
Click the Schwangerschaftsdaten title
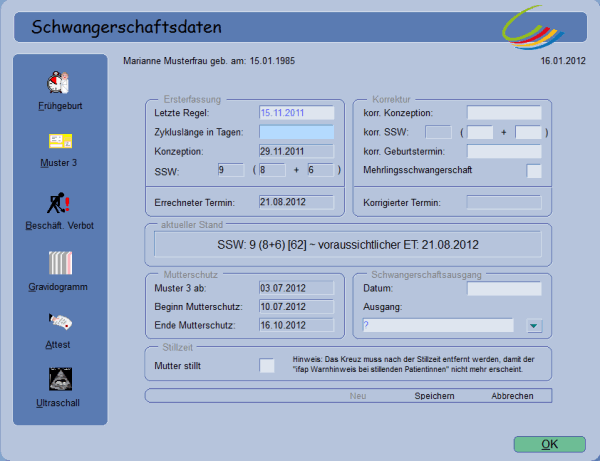click(x=127, y=27)
